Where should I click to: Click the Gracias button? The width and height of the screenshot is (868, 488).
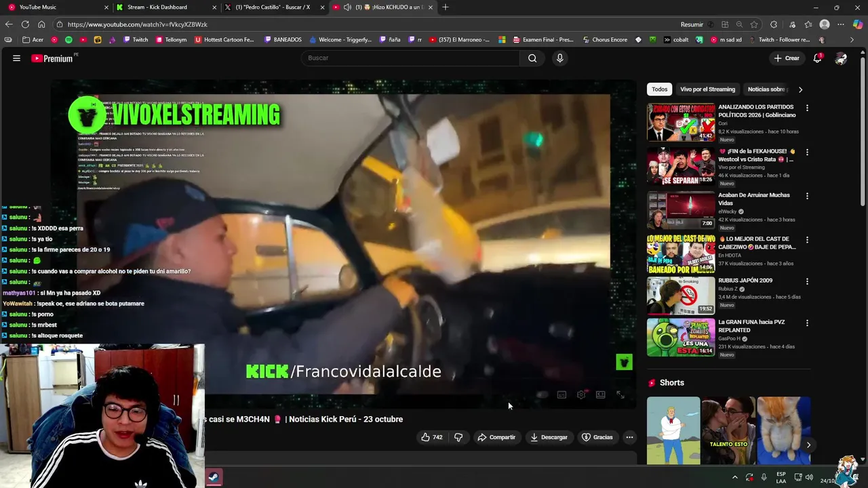597,437
